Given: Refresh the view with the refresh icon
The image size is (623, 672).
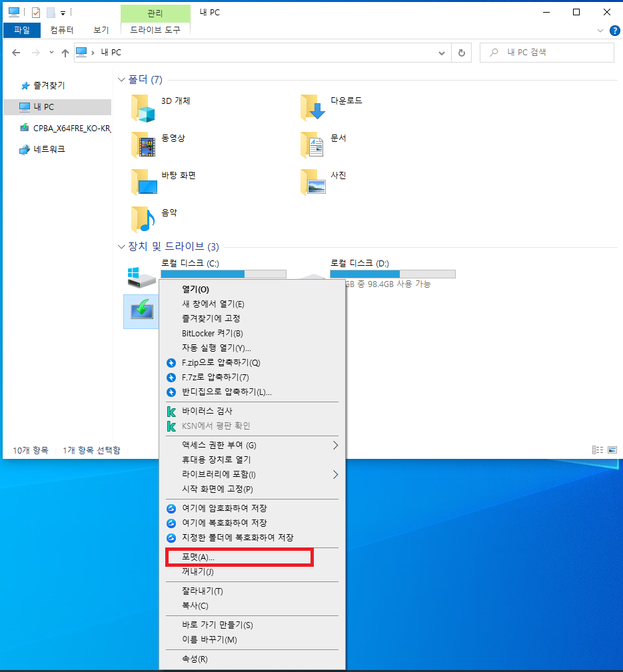Looking at the screenshot, I should coord(462,52).
